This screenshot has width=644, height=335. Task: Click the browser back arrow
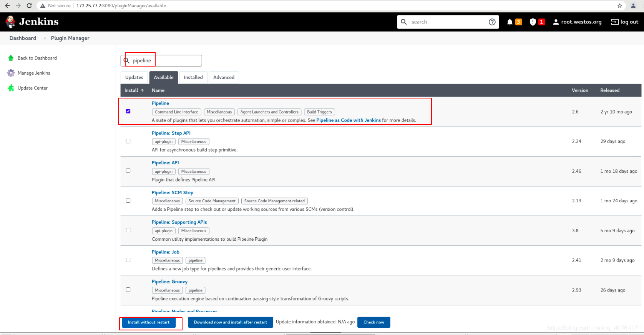7,6
